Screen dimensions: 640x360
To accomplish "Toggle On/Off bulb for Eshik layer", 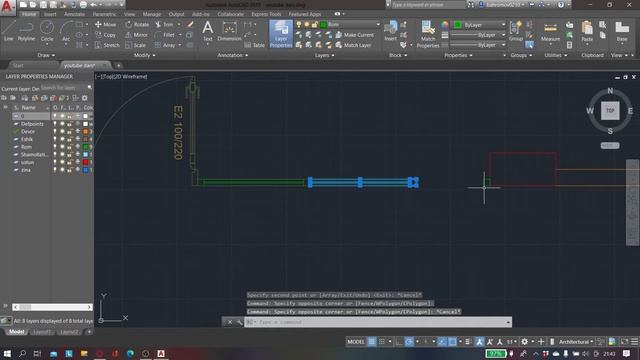I will click(55, 139).
